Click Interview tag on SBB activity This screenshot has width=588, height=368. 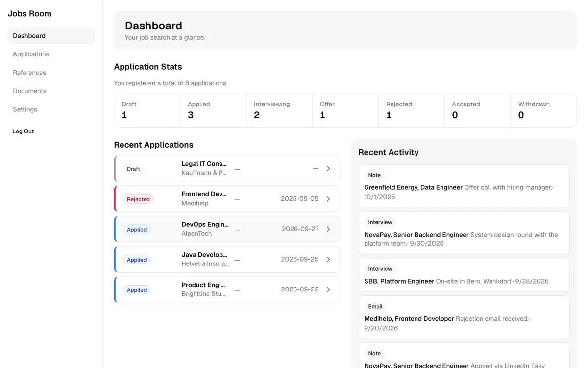pyautogui.click(x=380, y=269)
